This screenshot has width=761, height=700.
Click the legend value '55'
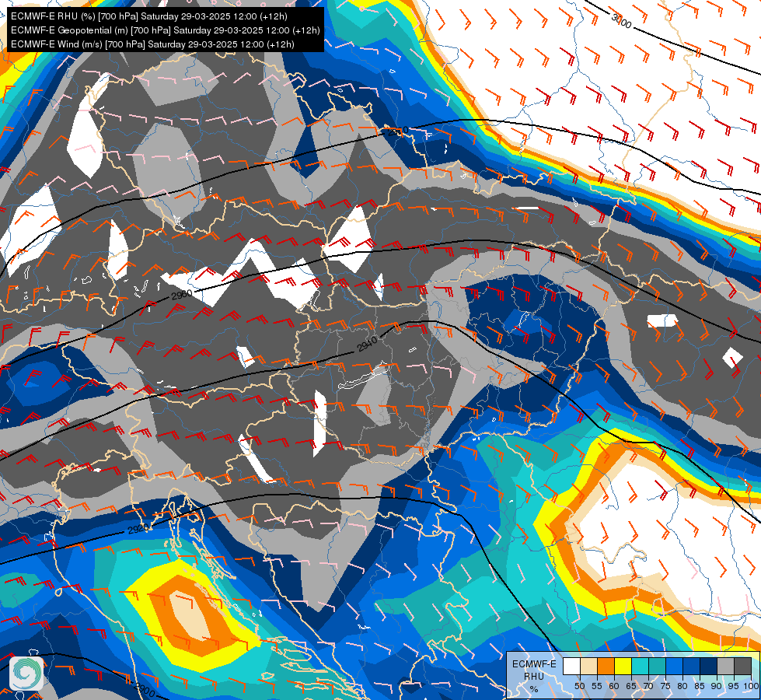tap(597, 687)
